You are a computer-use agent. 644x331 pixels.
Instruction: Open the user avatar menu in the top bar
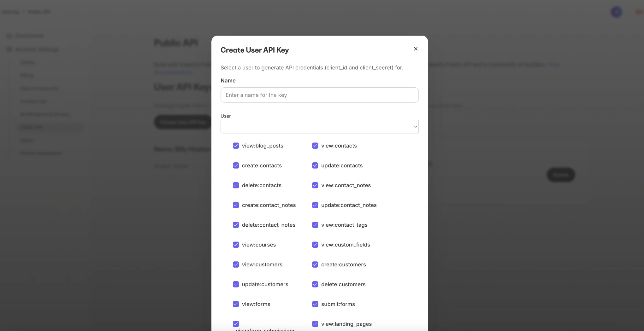point(616,12)
